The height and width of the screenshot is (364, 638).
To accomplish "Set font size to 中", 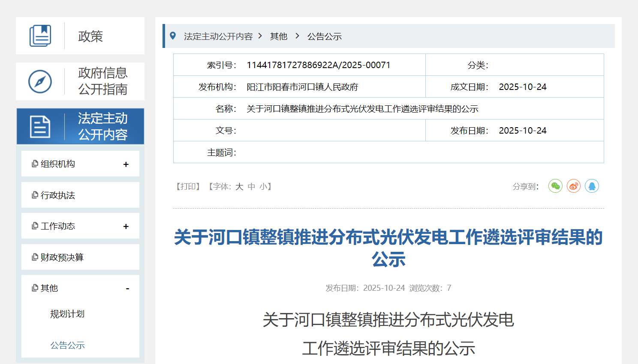I will point(251,187).
